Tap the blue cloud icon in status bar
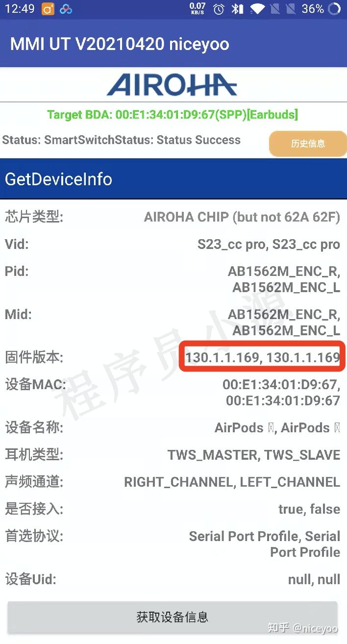The image size is (347, 644). tap(66, 9)
